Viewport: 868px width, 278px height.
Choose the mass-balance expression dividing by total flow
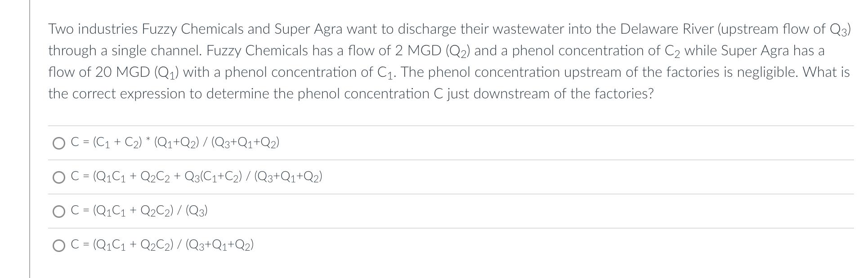(59, 246)
